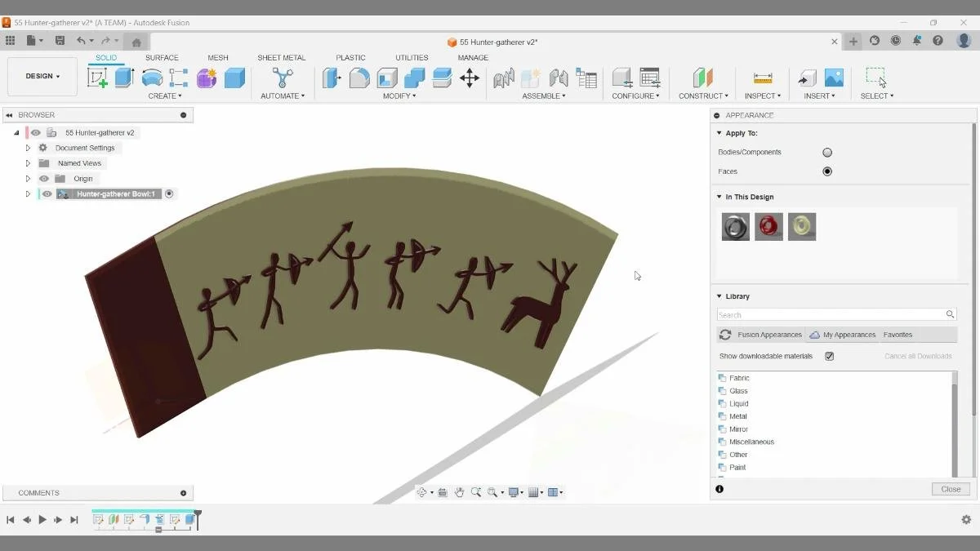The image size is (980, 551).
Task: Click the Close button in Appearance panel
Action: pos(950,488)
